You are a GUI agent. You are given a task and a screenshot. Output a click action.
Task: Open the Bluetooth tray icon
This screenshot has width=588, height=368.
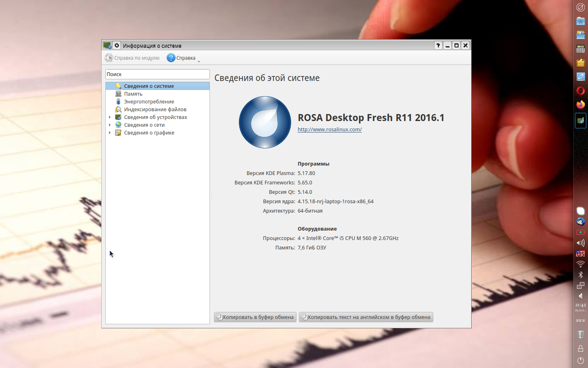580,275
